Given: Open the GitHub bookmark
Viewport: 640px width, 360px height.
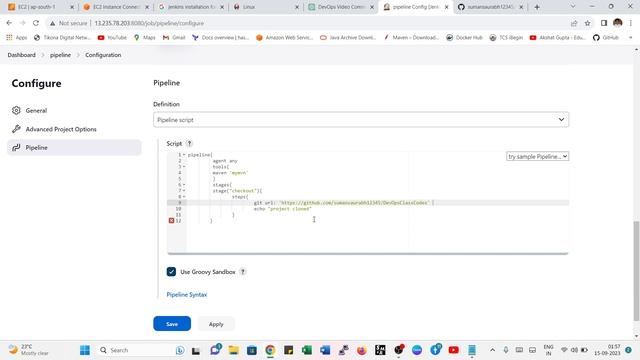Looking at the screenshot, I should [x=606, y=38].
